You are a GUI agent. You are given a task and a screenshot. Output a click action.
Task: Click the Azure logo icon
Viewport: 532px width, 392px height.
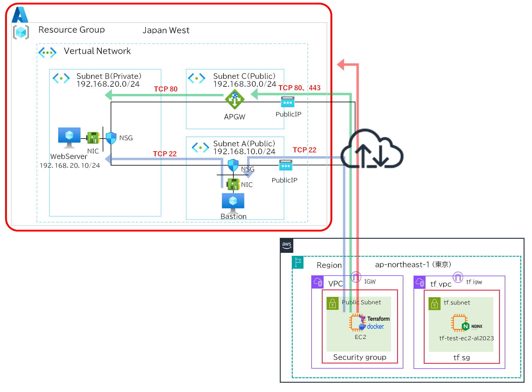click(x=20, y=15)
